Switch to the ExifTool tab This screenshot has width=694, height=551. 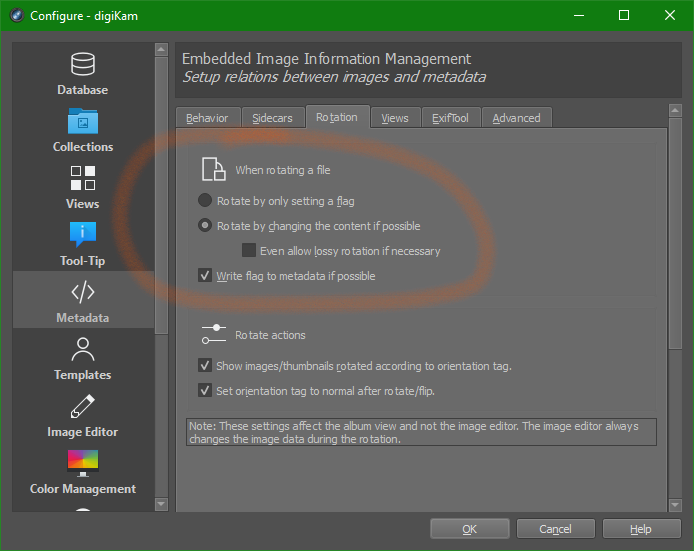(x=450, y=118)
